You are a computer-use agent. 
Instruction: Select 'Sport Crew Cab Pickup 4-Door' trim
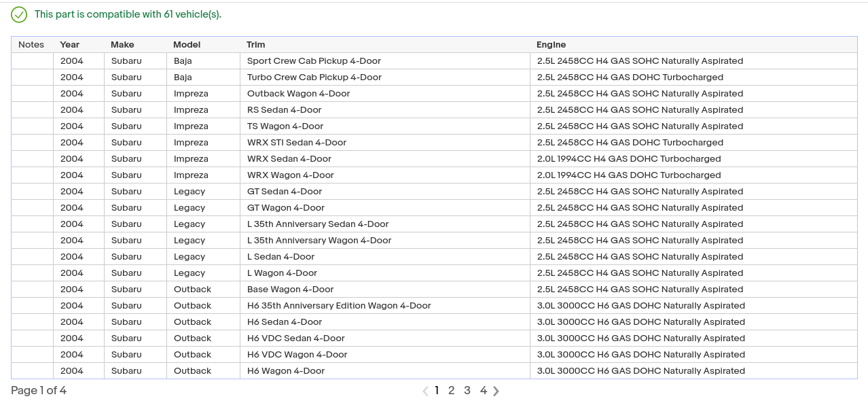385,61
